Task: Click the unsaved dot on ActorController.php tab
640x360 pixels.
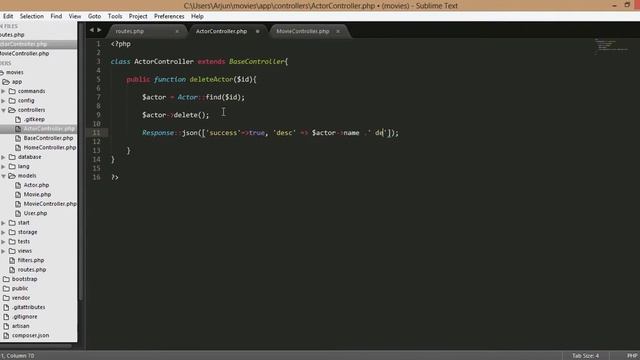Action: 258,31
